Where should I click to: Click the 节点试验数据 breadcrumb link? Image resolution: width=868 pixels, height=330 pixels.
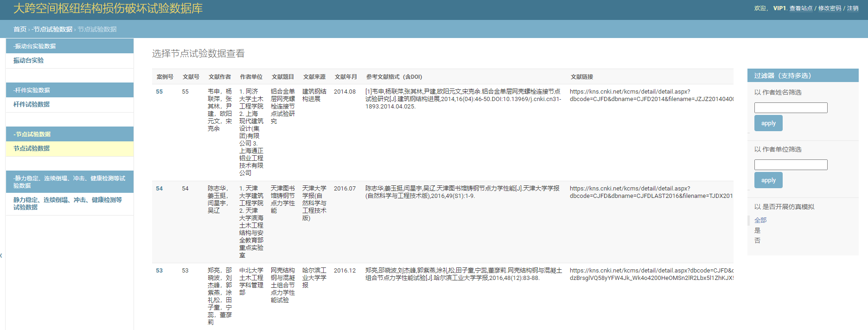(x=52, y=29)
